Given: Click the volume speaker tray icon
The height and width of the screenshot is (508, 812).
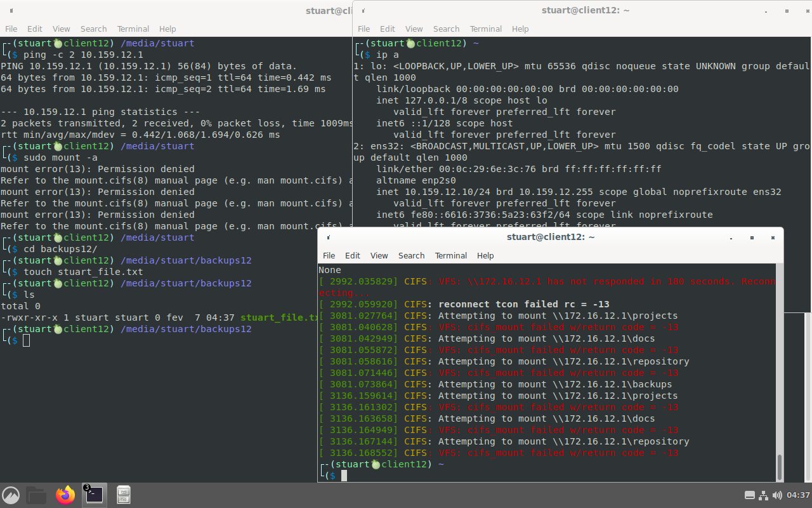Looking at the screenshot, I should (x=777, y=495).
